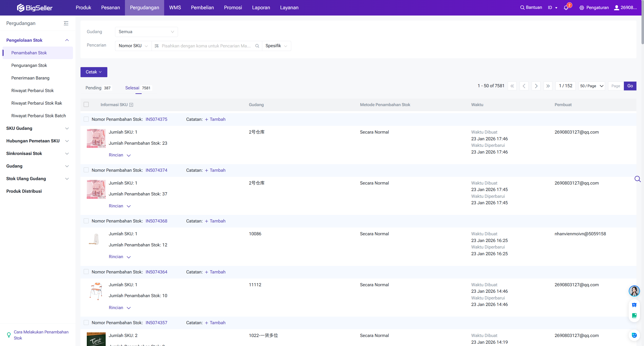Toggle the select-all checkbox in table header

[86, 104]
